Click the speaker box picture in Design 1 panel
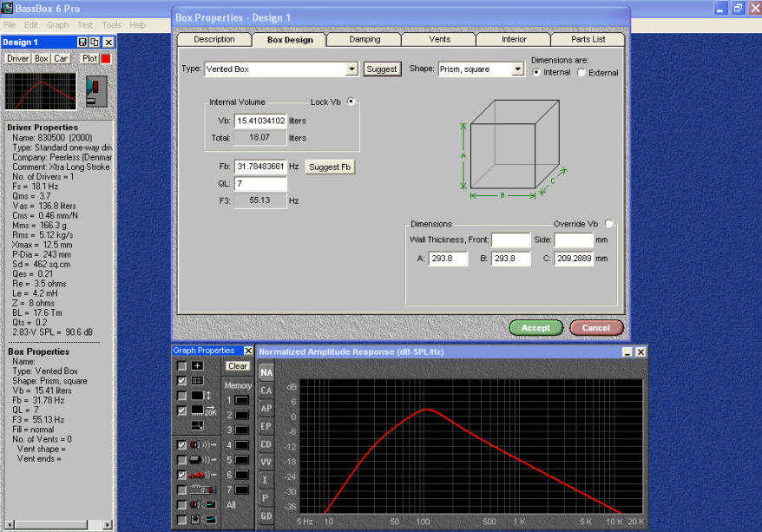The height and width of the screenshot is (532, 762). click(96, 91)
